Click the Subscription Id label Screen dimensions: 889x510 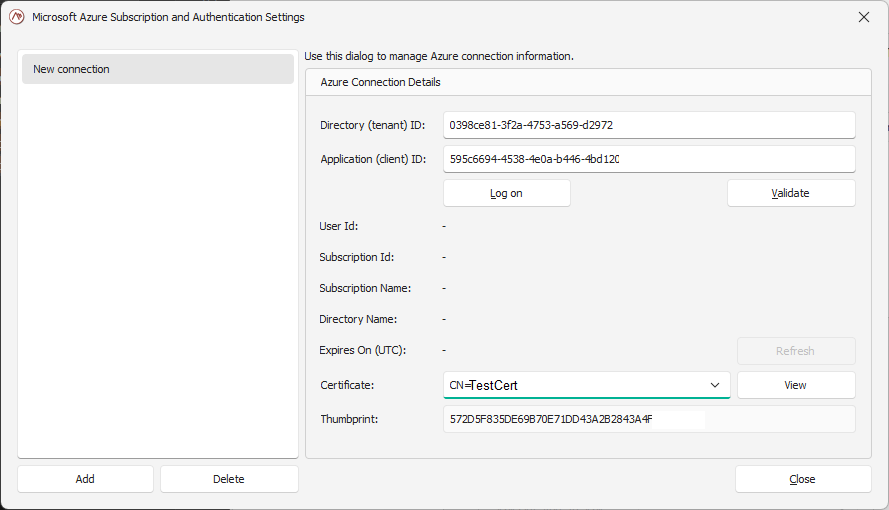[357, 257]
